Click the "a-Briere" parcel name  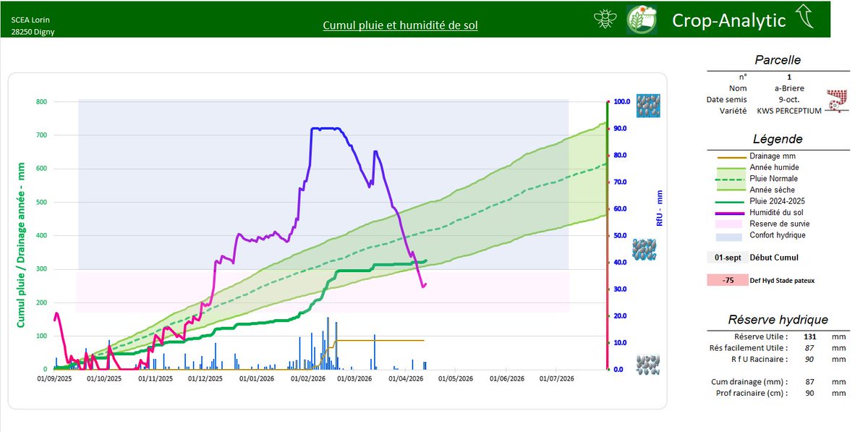point(788,88)
